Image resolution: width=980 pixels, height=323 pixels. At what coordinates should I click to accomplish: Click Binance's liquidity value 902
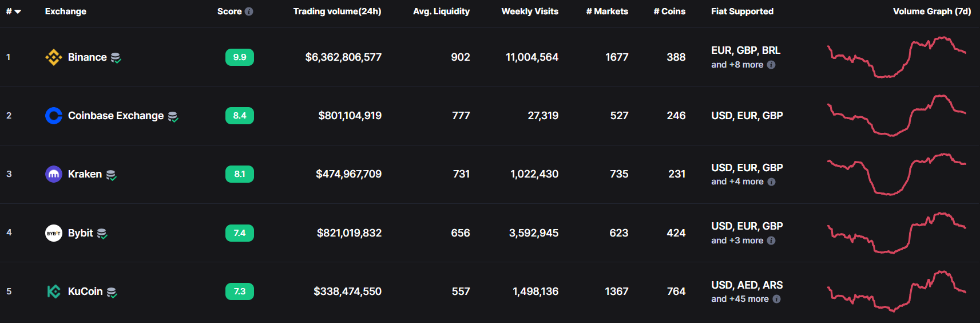(461, 57)
